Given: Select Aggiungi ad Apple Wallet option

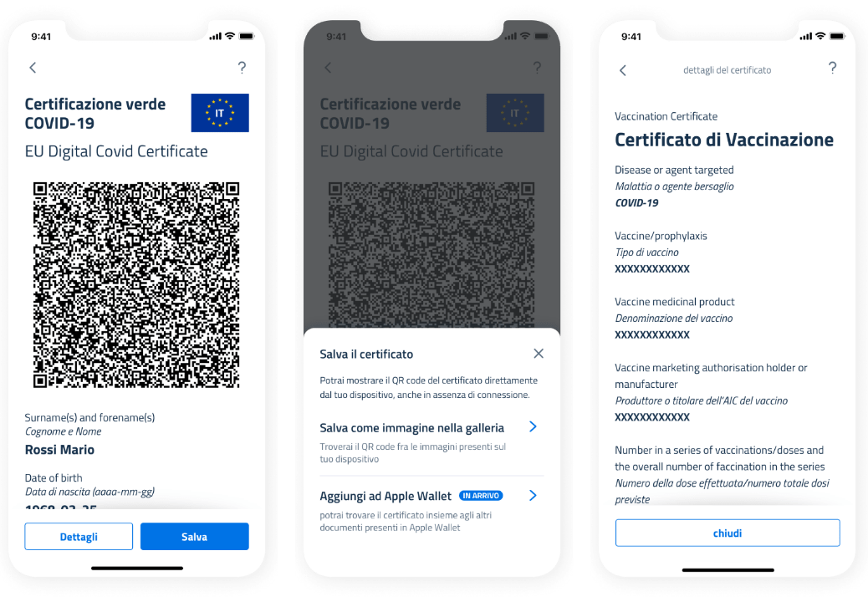Looking at the screenshot, I should point(431,511).
